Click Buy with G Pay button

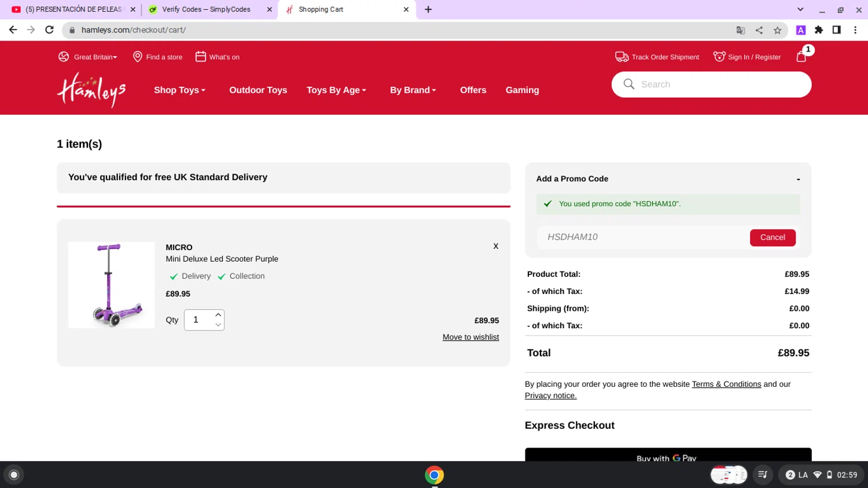(668, 455)
